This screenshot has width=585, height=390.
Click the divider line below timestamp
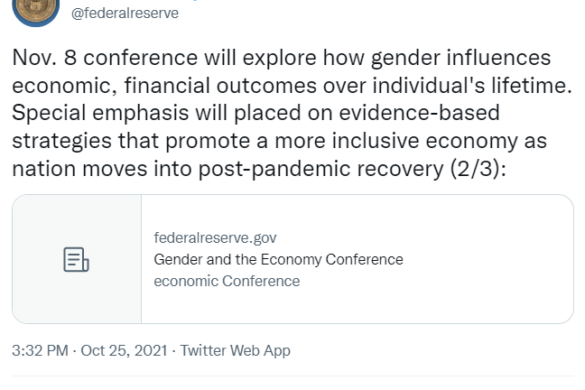coord(293,376)
